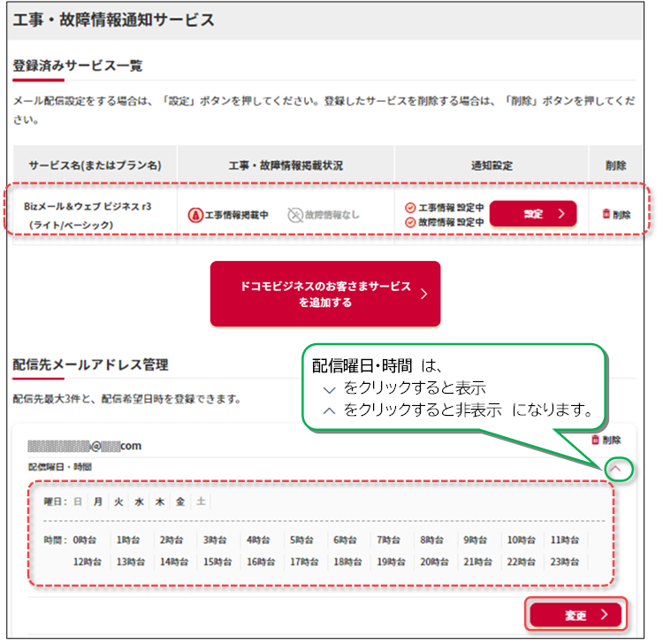
Task: Click trash icon next to email address 削除
Action: point(595,440)
